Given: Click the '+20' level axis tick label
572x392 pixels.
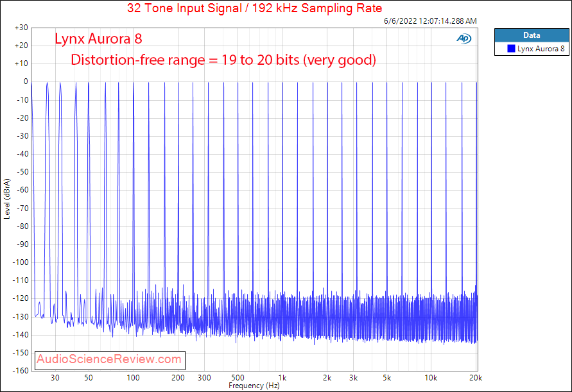Looking at the screenshot, I should tap(21, 46).
